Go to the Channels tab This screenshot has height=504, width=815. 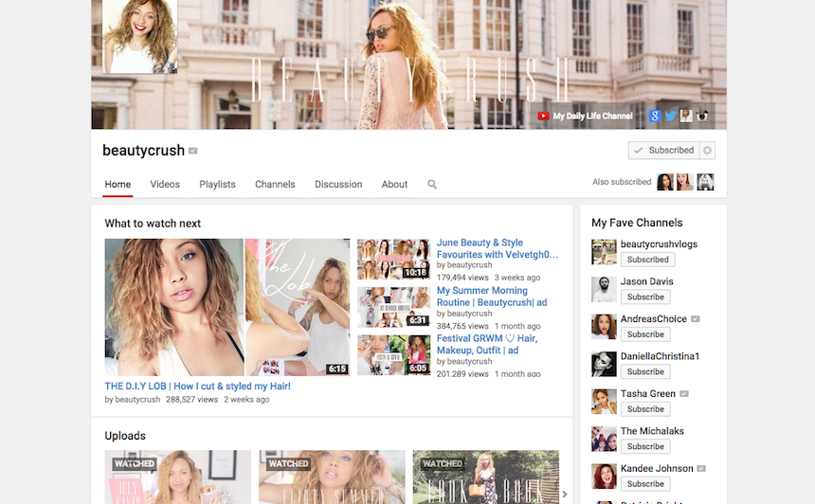[275, 185]
